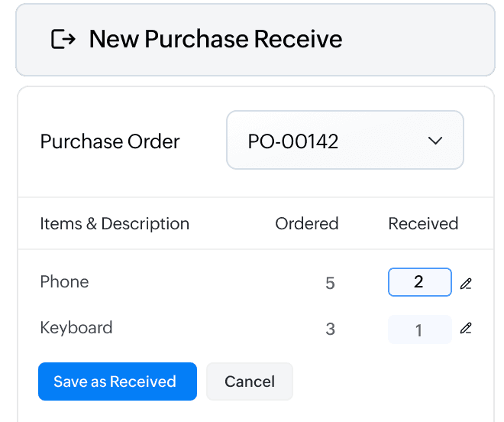Click the Keyboard ordered quantity 3
The height and width of the screenshot is (422, 504).
click(x=330, y=329)
